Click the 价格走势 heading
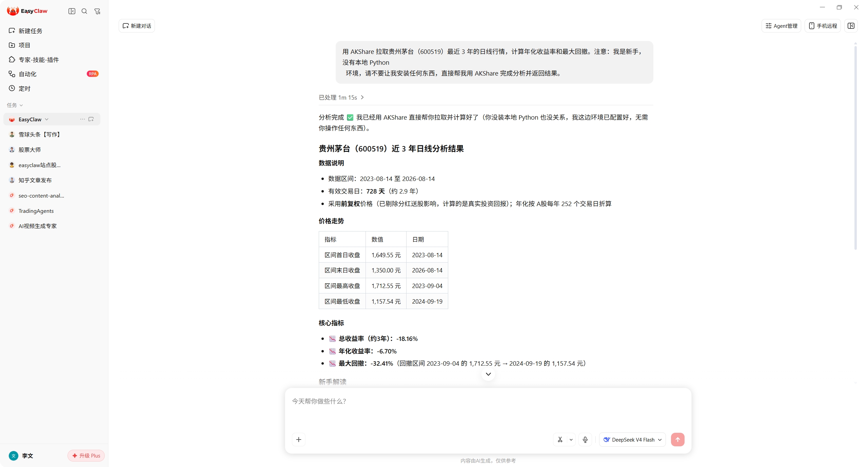Viewport: 868px width, 467px height. click(x=331, y=221)
